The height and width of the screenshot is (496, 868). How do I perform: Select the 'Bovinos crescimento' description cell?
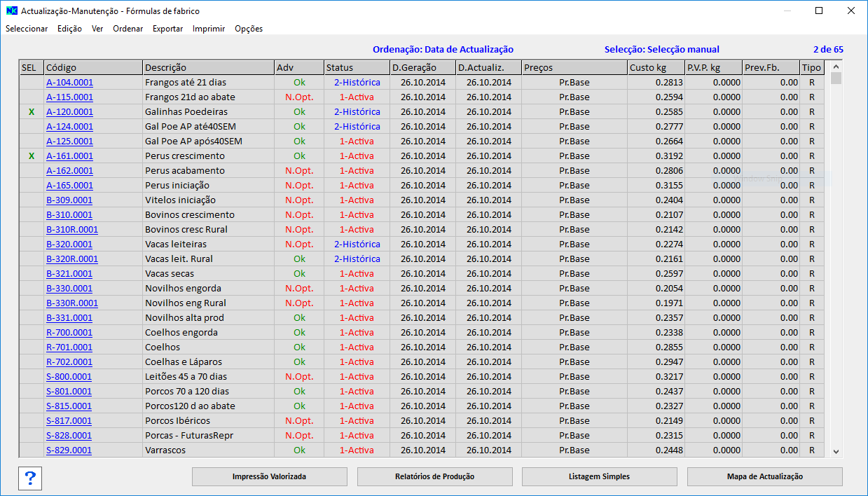[209, 215]
